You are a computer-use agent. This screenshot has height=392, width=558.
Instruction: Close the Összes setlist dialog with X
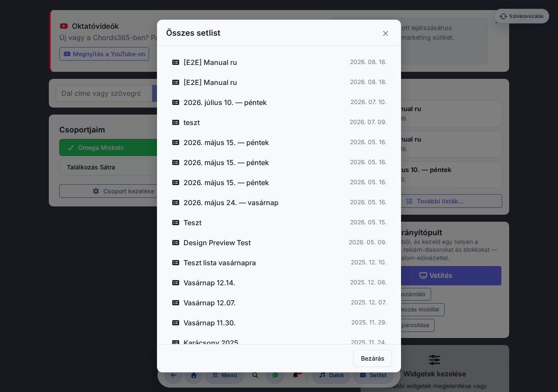click(x=385, y=33)
